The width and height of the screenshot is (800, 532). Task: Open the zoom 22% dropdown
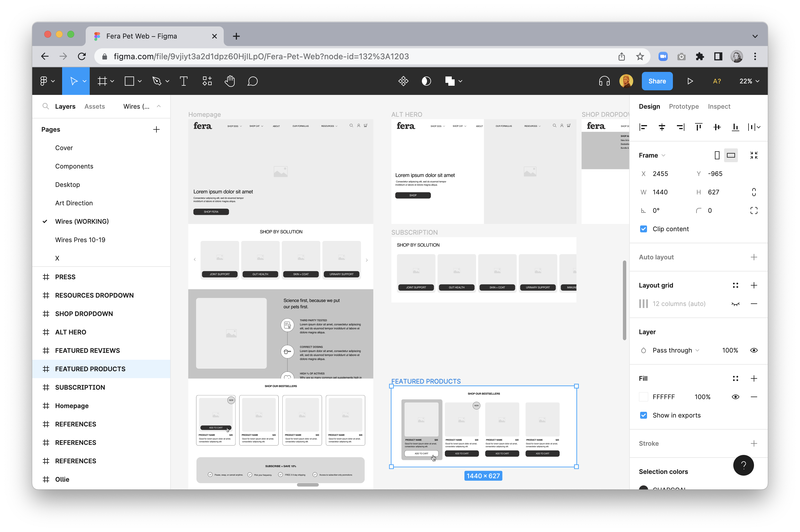tap(749, 81)
